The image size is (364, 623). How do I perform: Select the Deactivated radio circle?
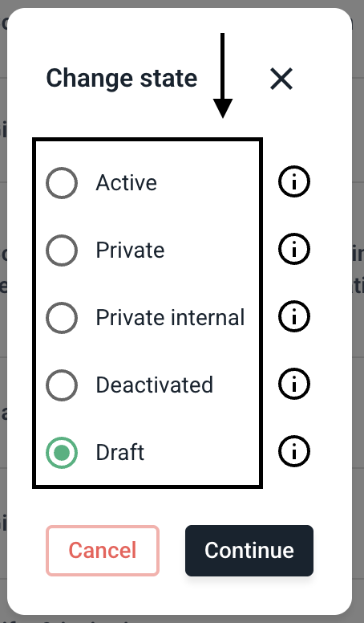pyautogui.click(x=62, y=385)
